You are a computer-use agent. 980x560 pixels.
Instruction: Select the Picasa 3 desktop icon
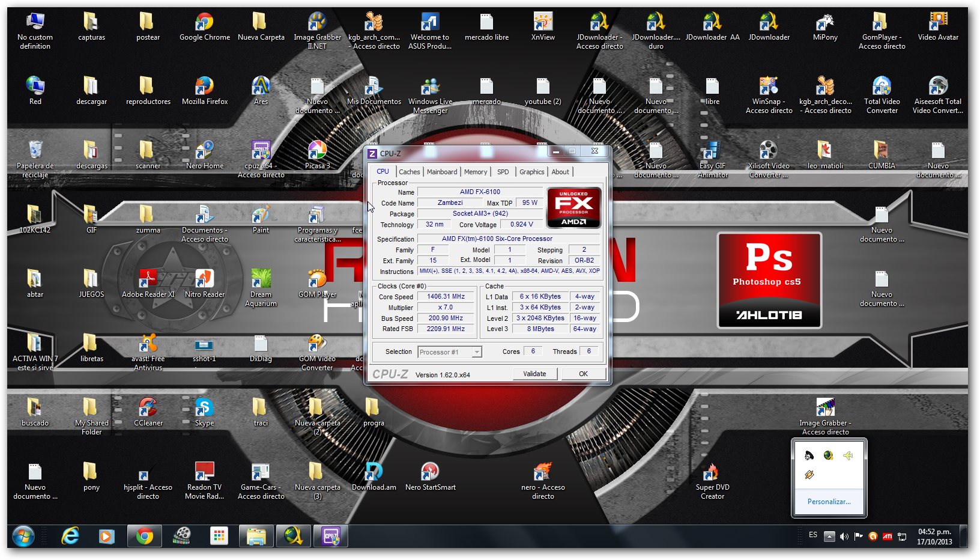tap(318, 155)
